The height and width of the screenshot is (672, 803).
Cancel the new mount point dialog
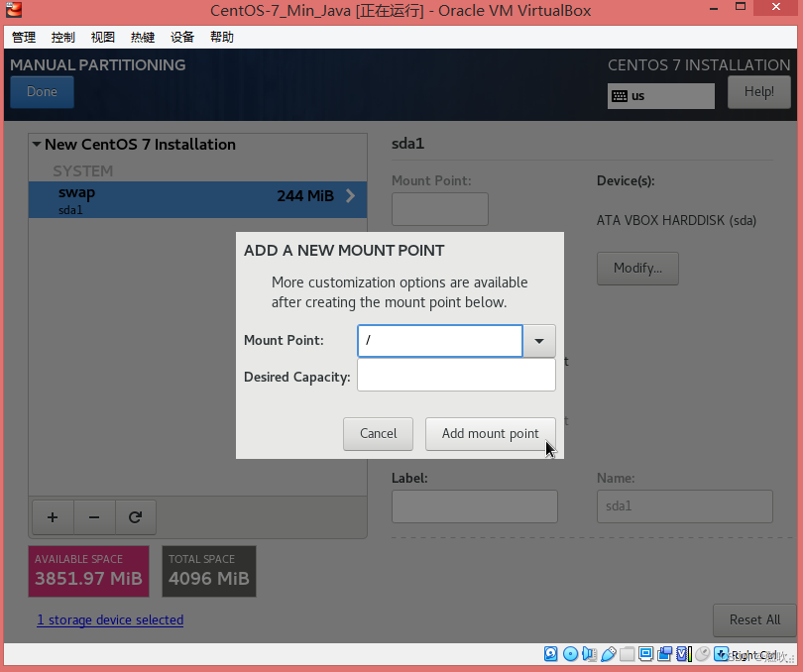(x=378, y=434)
